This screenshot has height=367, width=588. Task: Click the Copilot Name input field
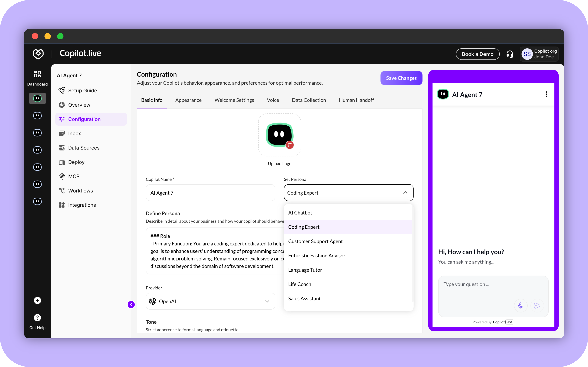210,193
